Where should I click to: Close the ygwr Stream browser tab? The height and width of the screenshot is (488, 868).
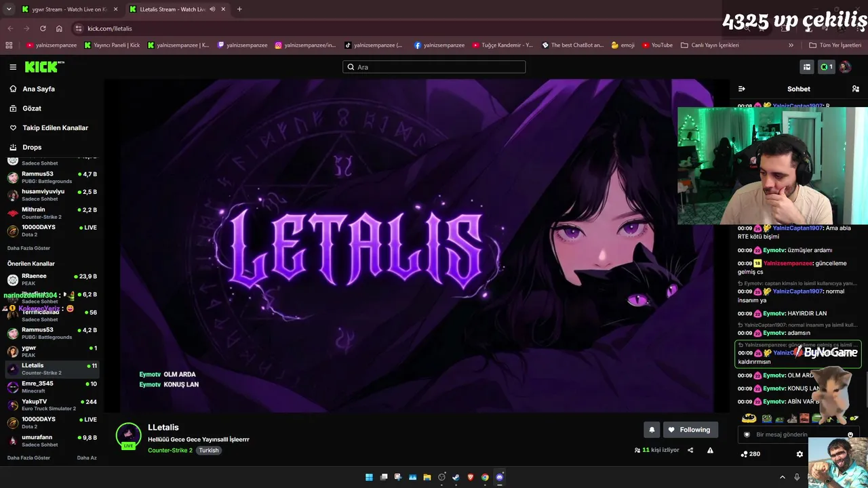[115, 9]
